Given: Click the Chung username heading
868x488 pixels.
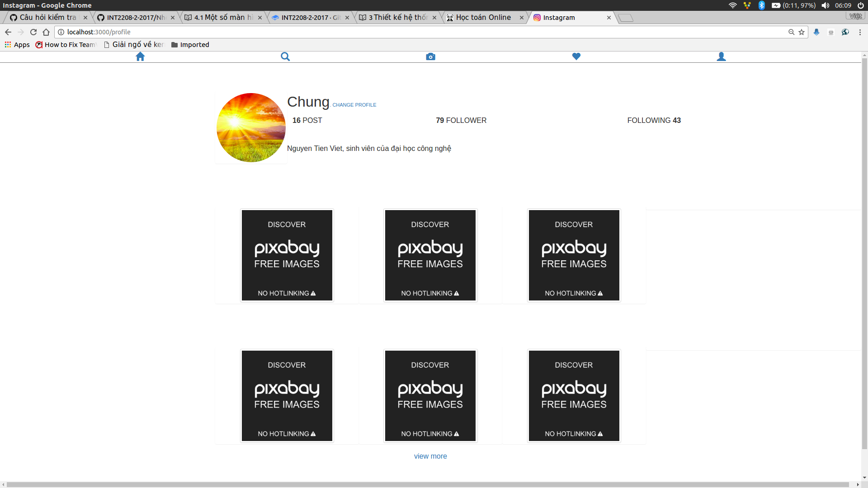Looking at the screenshot, I should 308,102.
